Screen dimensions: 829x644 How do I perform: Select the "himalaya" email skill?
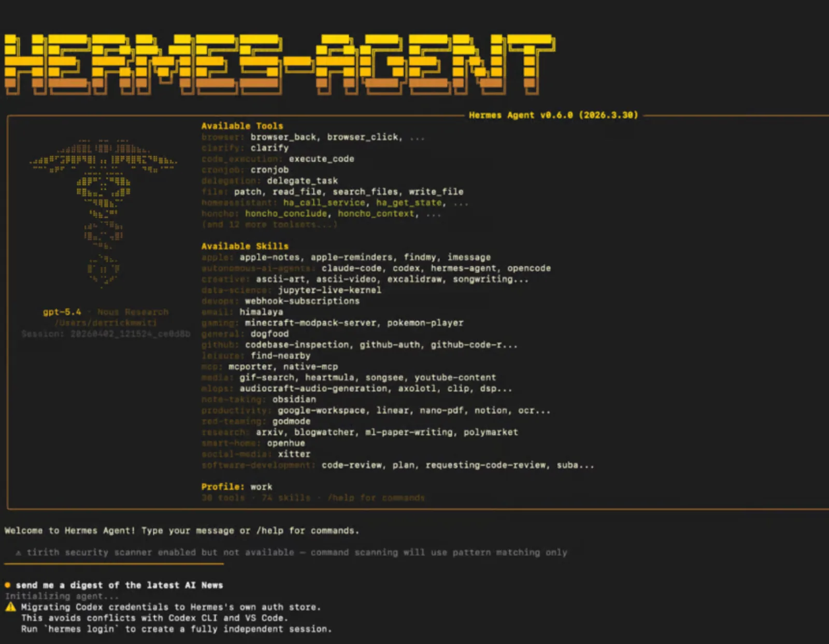[x=261, y=312]
